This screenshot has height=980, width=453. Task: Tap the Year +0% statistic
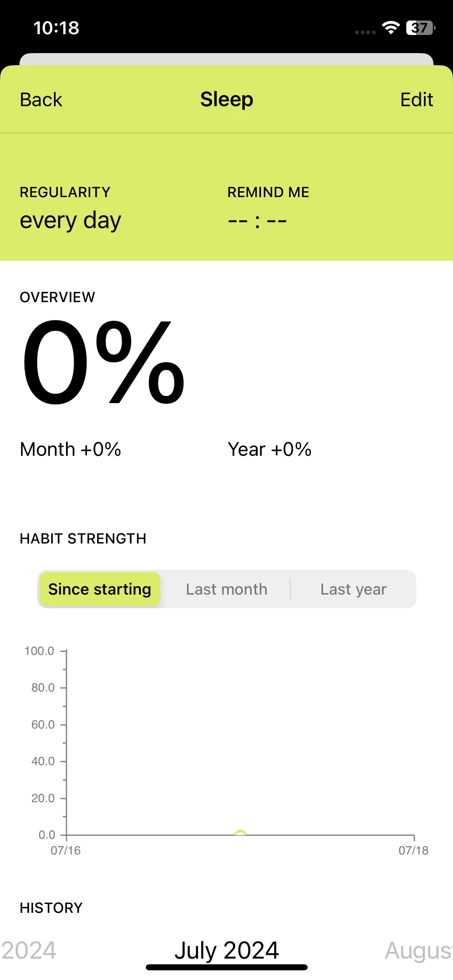(x=269, y=449)
